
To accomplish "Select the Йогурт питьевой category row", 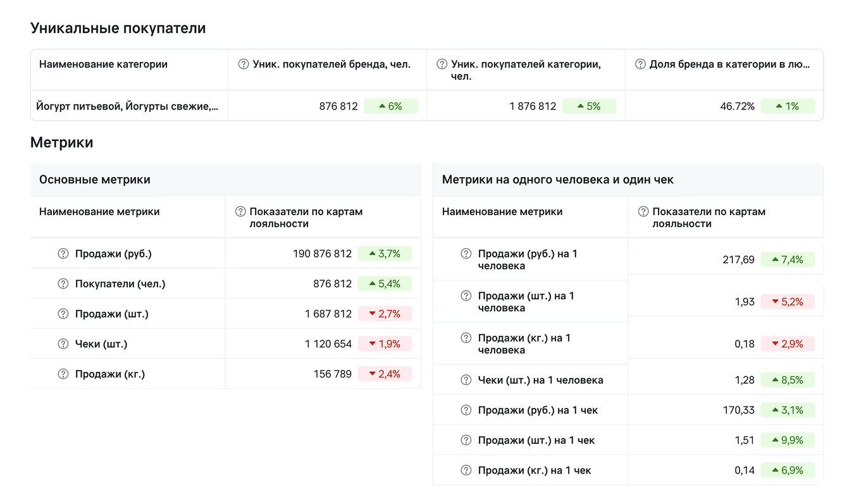I will (x=129, y=106).
